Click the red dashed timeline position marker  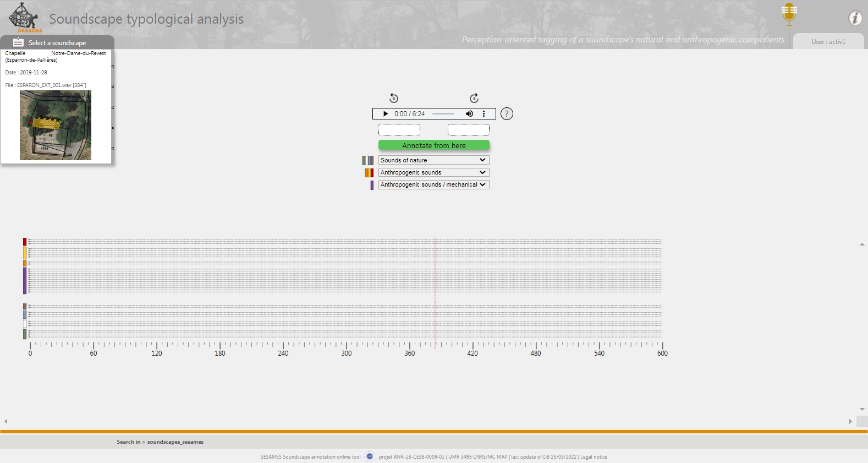[x=435, y=292]
